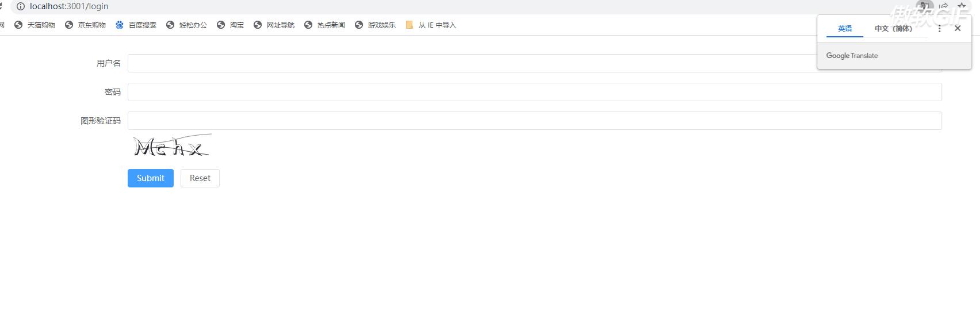Click the globe icon beside 京东购物
This screenshot has height=334, width=980.
click(69, 25)
